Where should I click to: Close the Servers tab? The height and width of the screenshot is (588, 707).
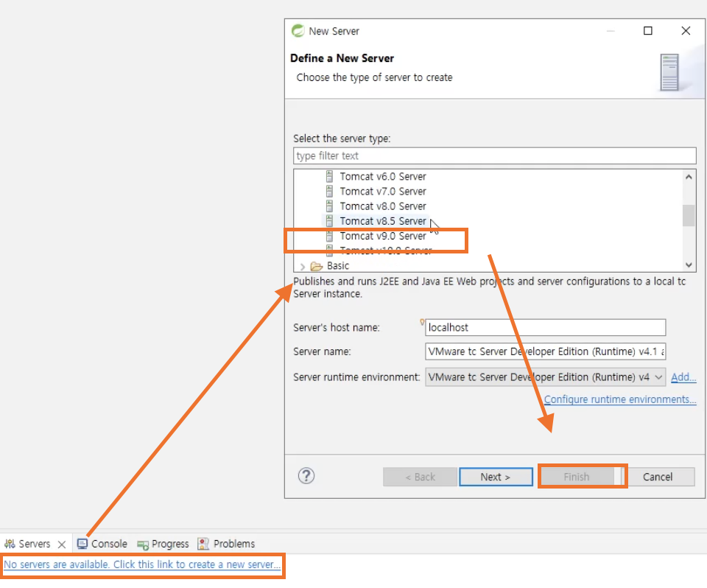(x=62, y=545)
